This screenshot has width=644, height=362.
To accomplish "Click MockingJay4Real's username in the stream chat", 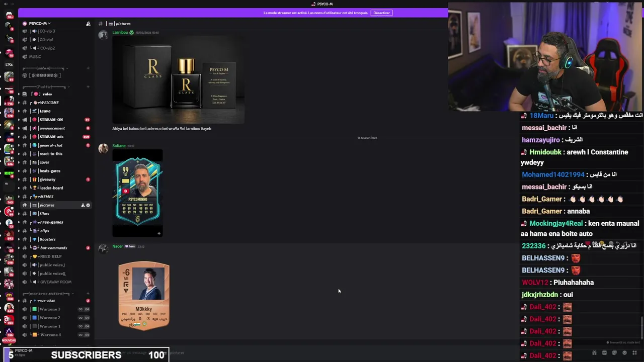I will pyautogui.click(x=556, y=223).
